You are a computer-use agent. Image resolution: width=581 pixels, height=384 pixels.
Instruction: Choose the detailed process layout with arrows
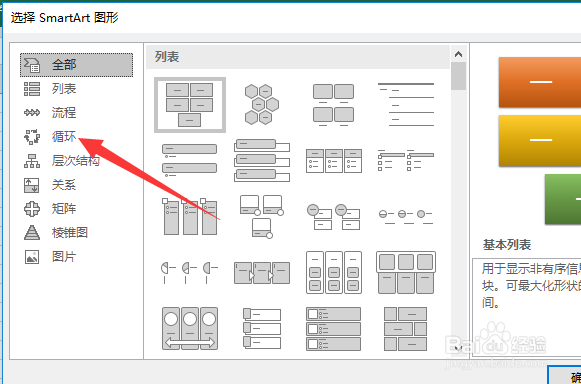pyautogui.click(x=262, y=273)
